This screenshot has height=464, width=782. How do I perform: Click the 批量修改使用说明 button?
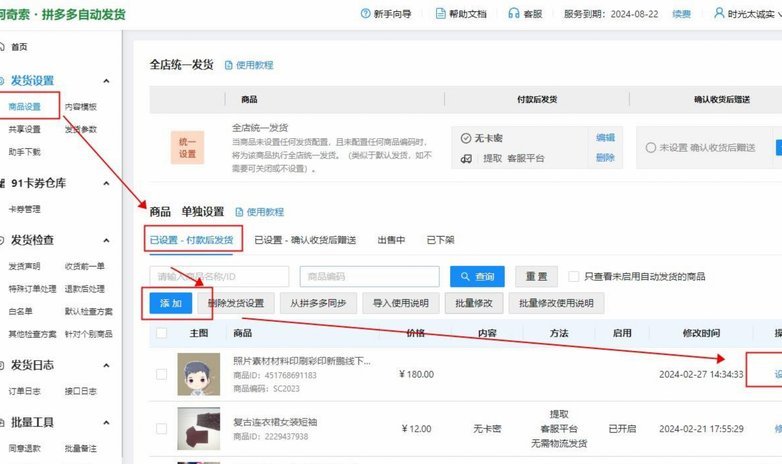tap(556, 303)
